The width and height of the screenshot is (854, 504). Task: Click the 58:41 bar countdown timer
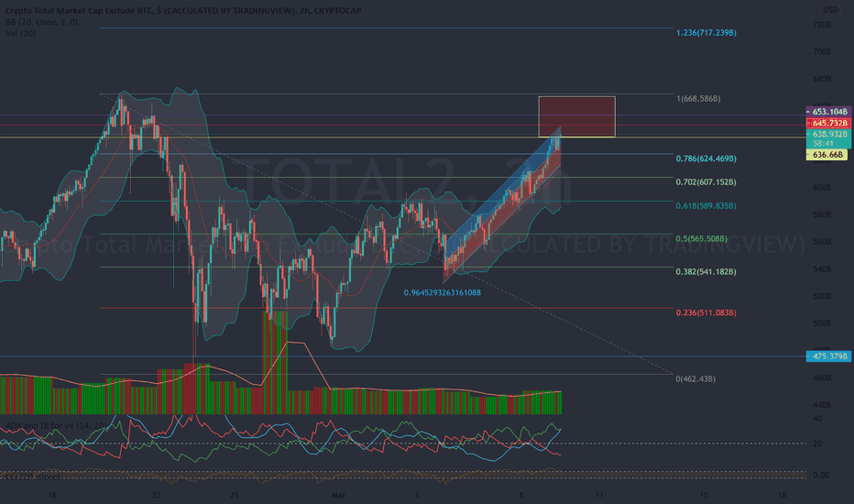[824, 143]
